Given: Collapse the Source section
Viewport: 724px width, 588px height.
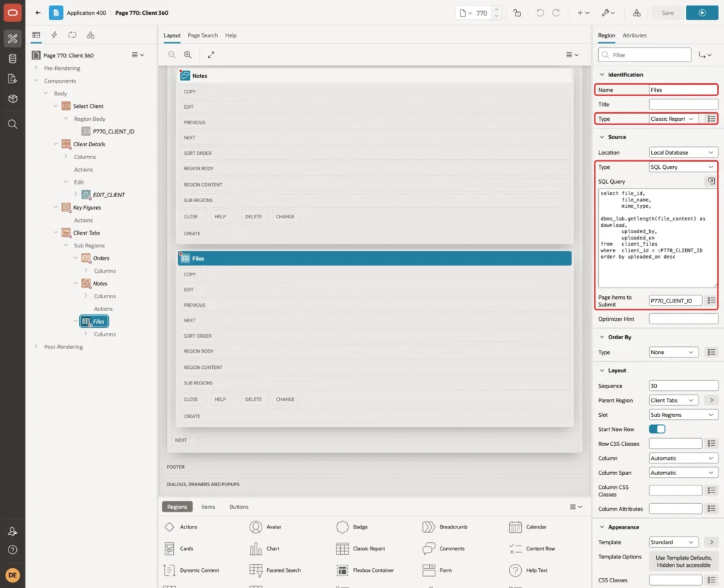Looking at the screenshot, I should click(602, 137).
